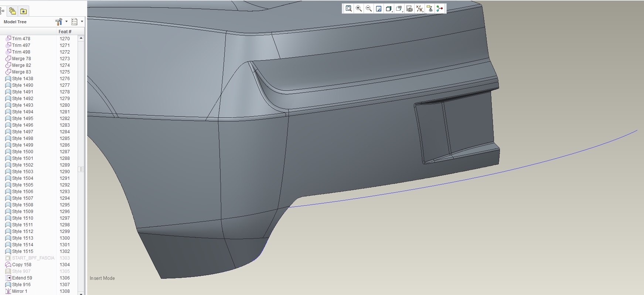This screenshot has height=295, width=644.
Task: Select the Style 1512 feature
Action: (x=23, y=231)
